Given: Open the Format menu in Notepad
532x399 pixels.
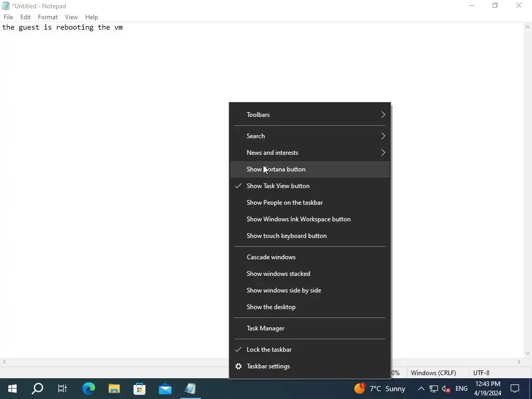Looking at the screenshot, I should coord(47,17).
